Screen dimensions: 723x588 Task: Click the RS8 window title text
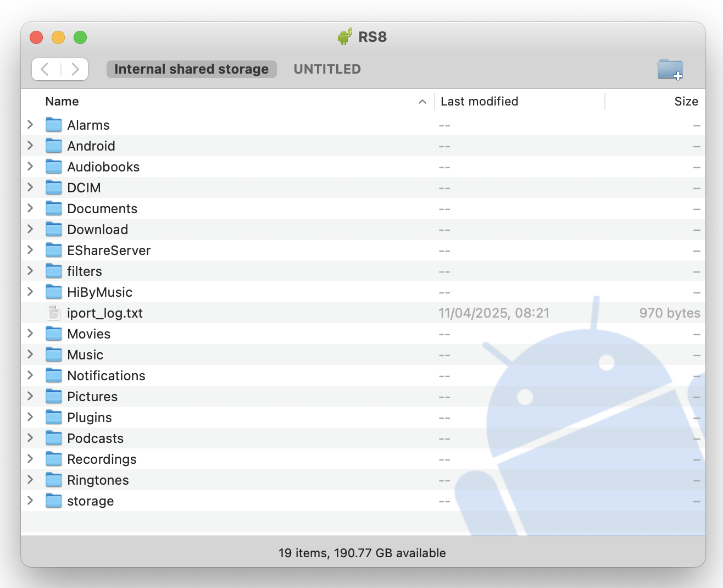(372, 37)
